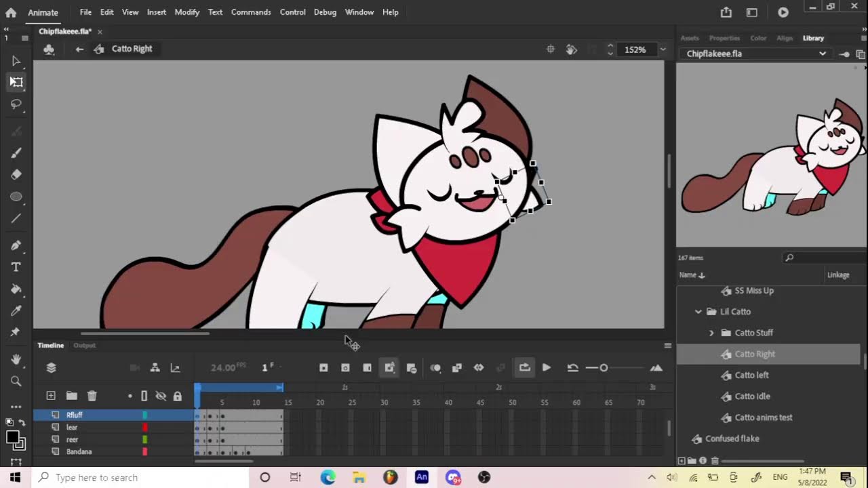Screen dimensions: 868x488
Task: Select the Lasso tool
Action: pyautogui.click(x=16, y=104)
